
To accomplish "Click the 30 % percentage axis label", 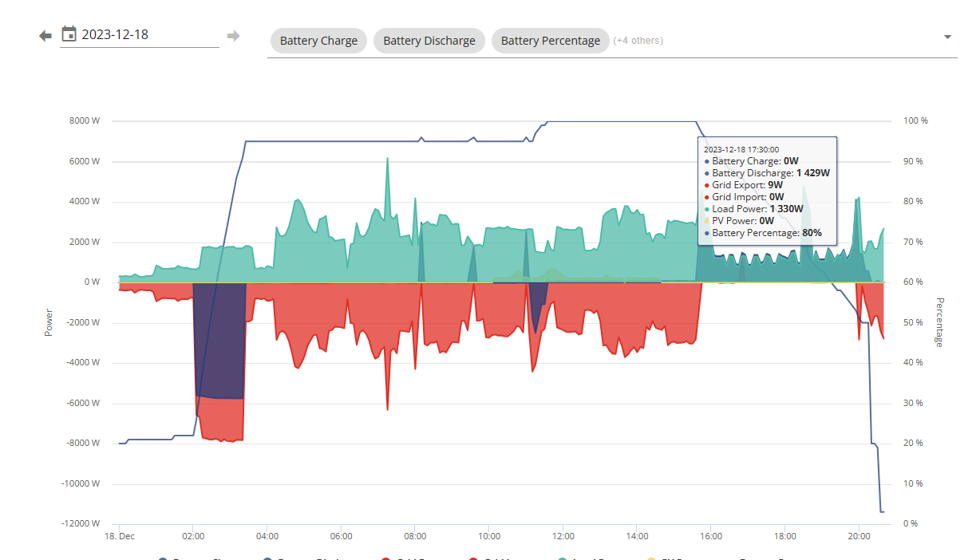I will point(913,403).
